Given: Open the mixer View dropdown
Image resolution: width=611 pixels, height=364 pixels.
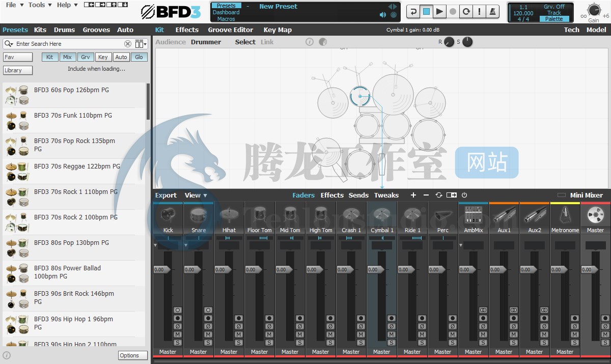Looking at the screenshot, I should pyautogui.click(x=196, y=195).
